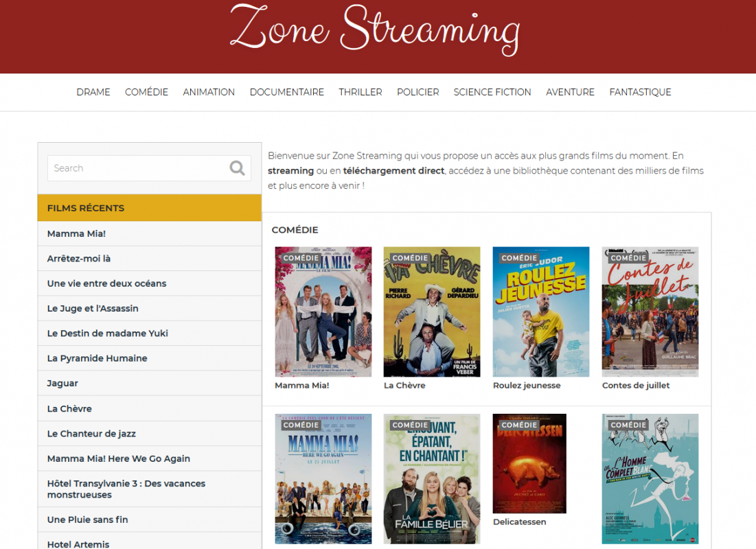The image size is (756, 549).
Task: Click Comédie badge on La Chèvre poster
Action: tap(410, 258)
